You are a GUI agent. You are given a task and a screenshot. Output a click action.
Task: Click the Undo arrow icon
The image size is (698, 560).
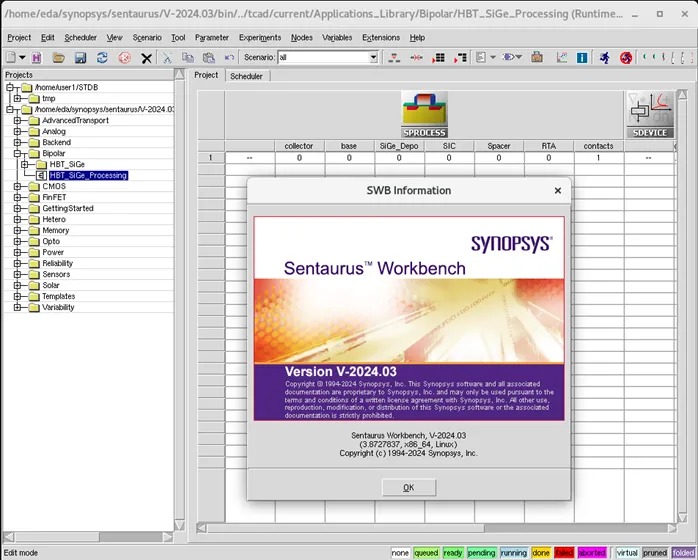tap(229, 57)
